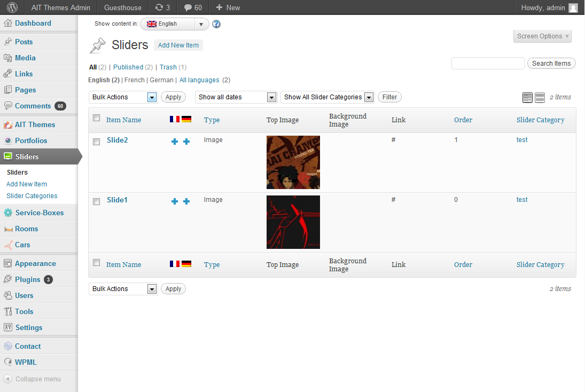This screenshot has width=585, height=392.
Task: Click the Slide1 top image thumbnail
Action: (293, 222)
